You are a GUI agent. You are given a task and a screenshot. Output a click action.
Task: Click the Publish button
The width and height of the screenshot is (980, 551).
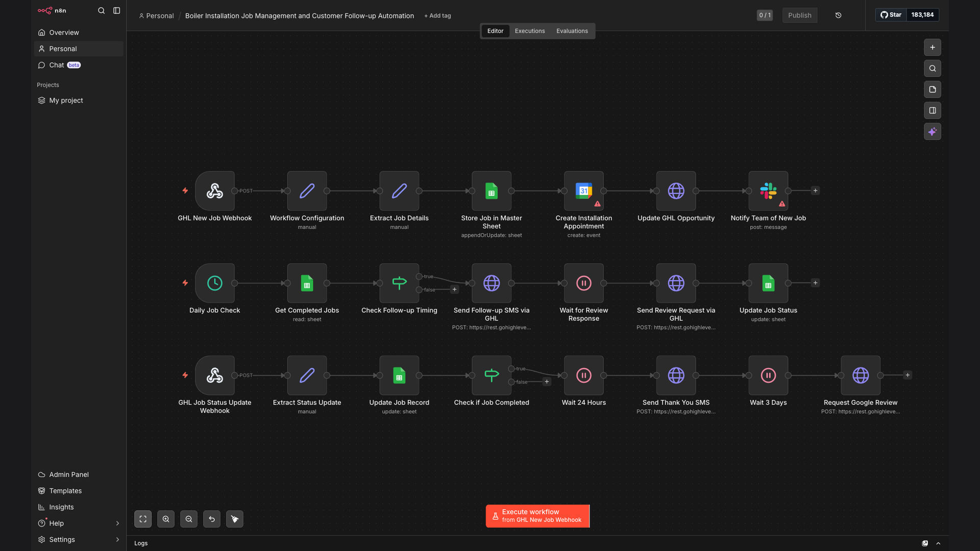799,15
